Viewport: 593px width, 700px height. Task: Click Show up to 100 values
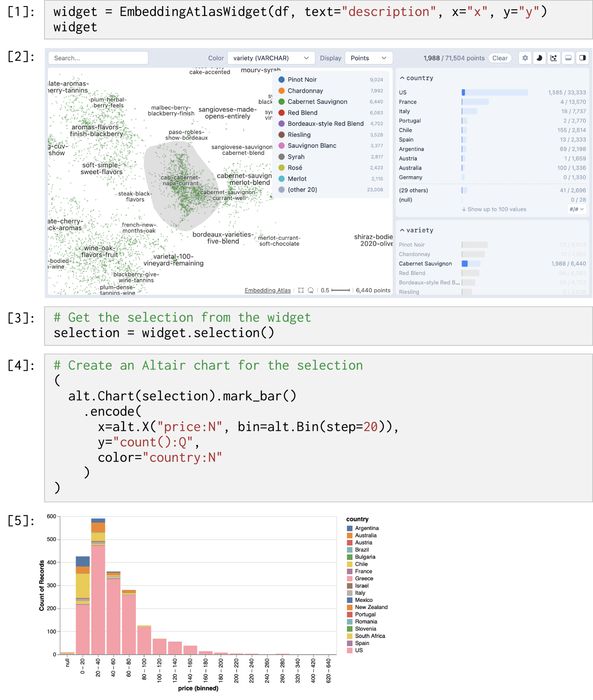494,209
